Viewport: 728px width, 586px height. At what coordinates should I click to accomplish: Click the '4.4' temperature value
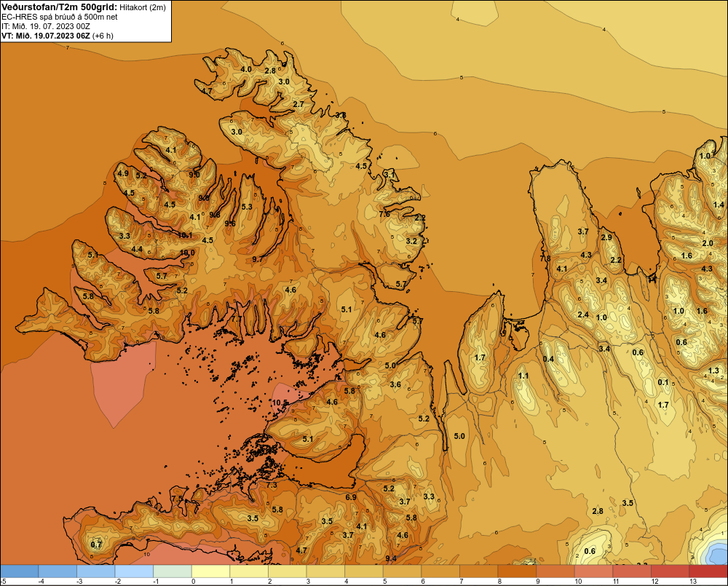[x=137, y=250]
